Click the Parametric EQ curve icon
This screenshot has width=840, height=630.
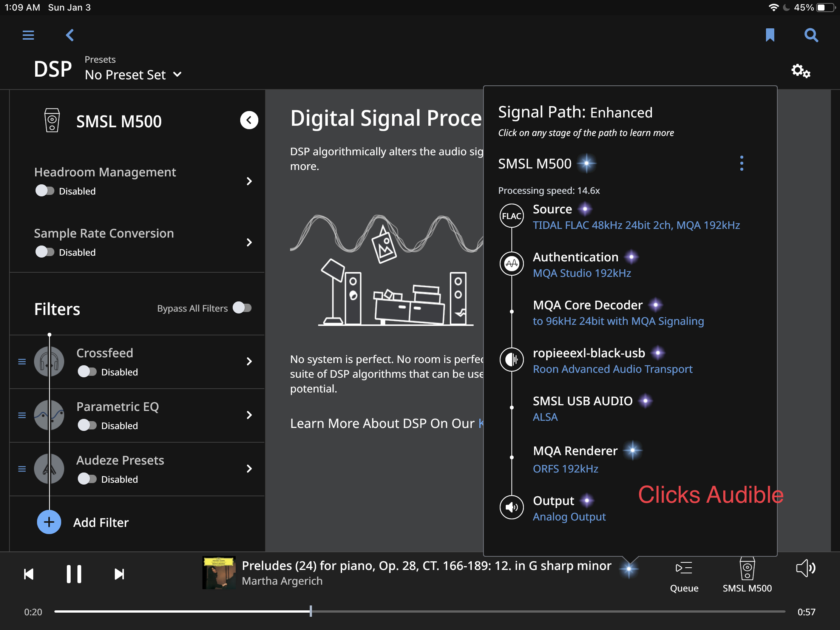tap(49, 415)
